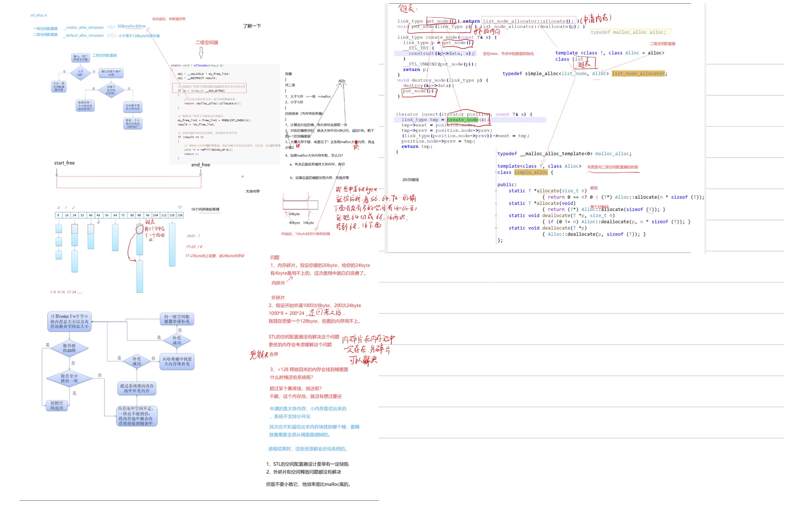This screenshot has width=812, height=507.
Task: Click the arrow icon after _malloc_alloc_template
Action: (111, 27)
